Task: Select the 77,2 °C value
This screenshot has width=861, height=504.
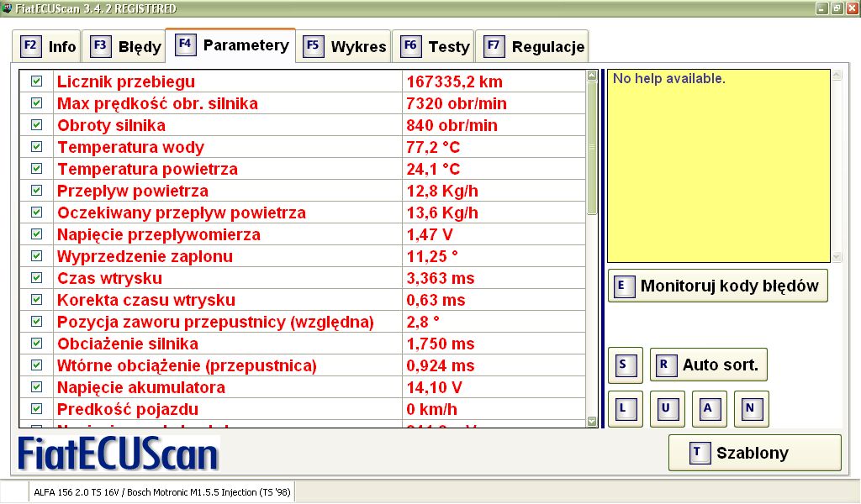Action: coord(433,148)
